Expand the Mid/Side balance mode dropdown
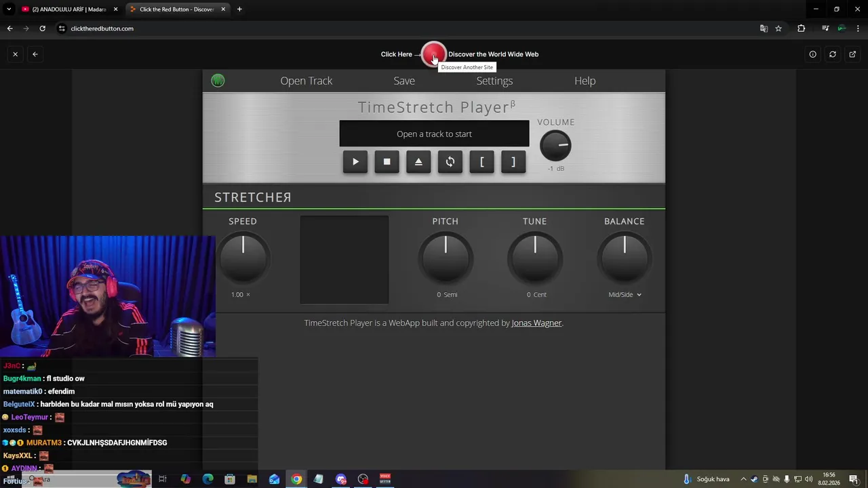 pos(625,295)
